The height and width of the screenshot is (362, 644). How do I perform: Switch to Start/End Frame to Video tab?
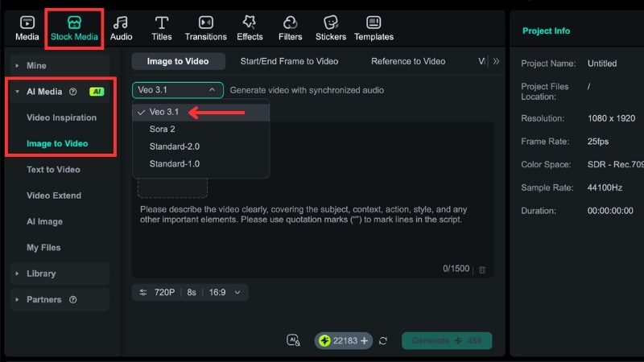[289, 61]
